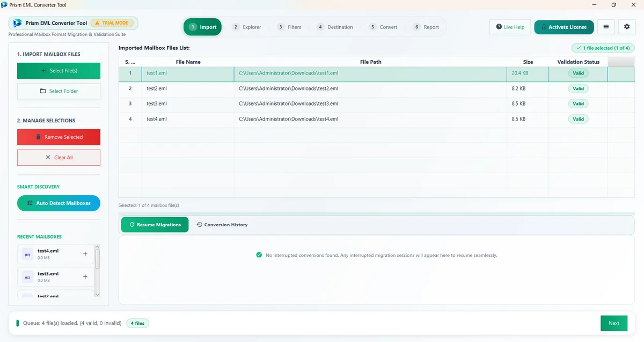Go to the Import step
Screen dimensions: 644x342
(202, 27)
